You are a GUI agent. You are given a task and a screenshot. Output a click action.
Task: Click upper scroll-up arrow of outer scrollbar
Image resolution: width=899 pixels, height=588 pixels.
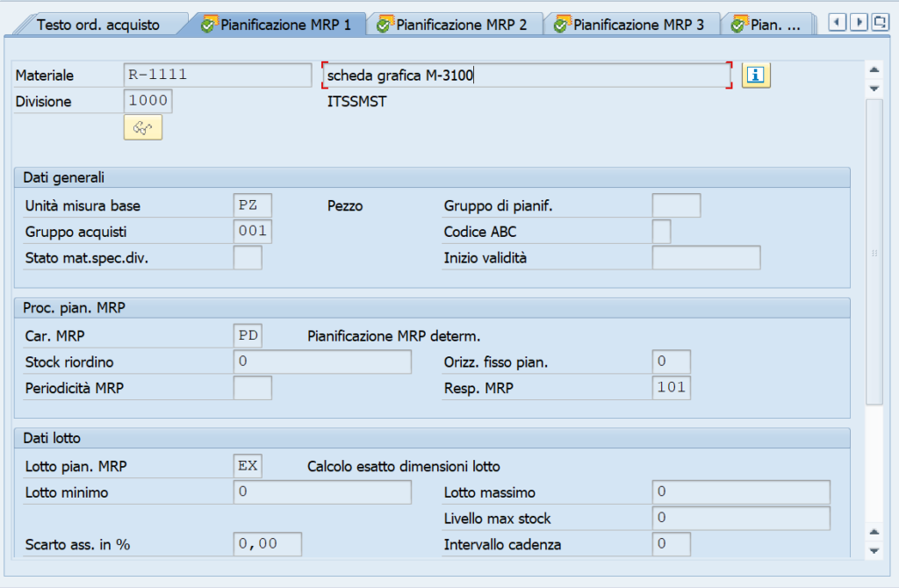pyautogui.click(x=874, y=70)
